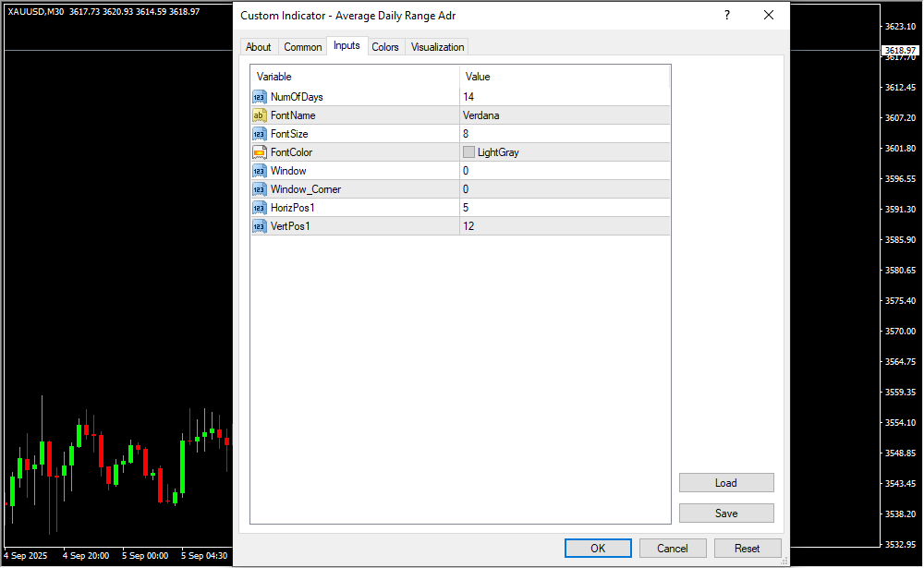Save input settings with Save button

[726, 514]
